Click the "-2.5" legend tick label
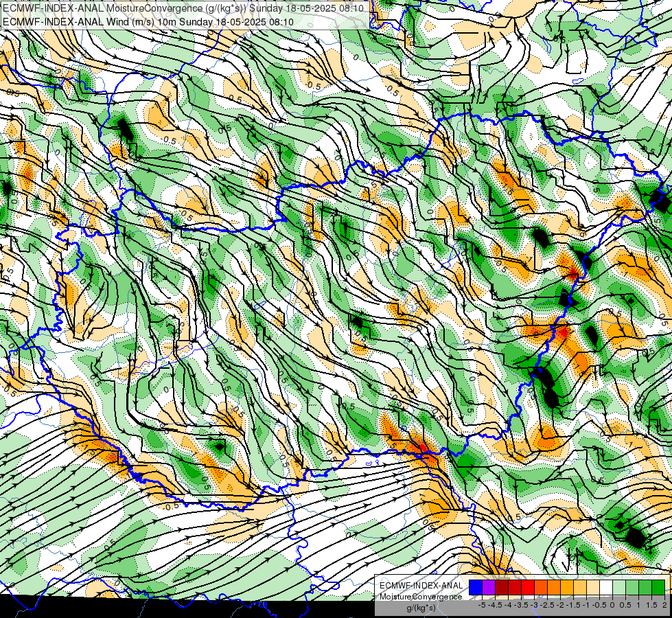Screen dimensions: 672x618 click(547, 605)
